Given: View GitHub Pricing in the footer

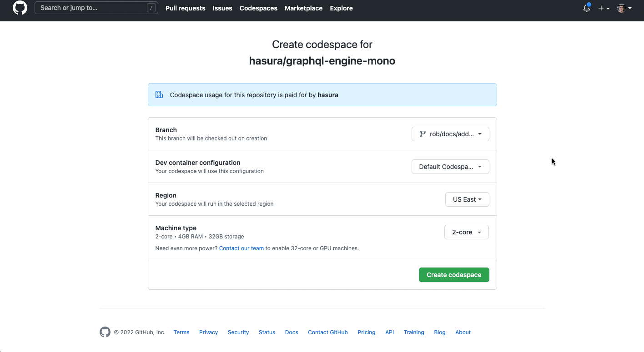Looking at the screenshot, I should tap(367, 332).
